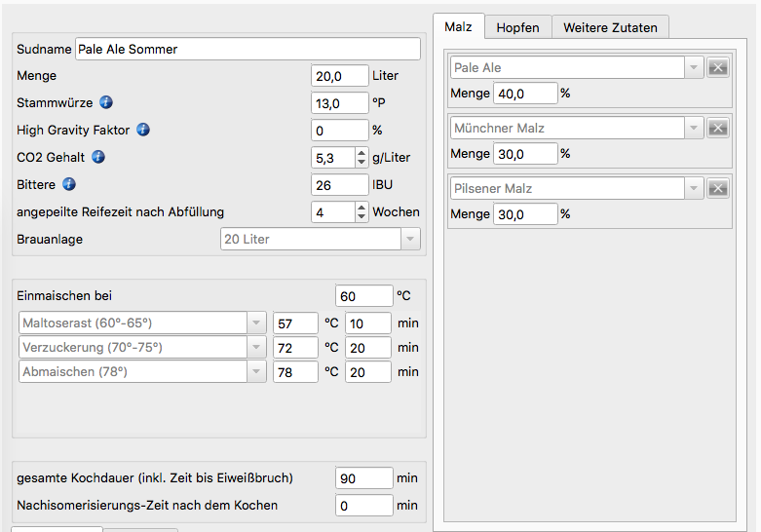Click the gesamte Kochdauer minutes field
The height and width of the screenshot is (532, 761).
[363, 477]
